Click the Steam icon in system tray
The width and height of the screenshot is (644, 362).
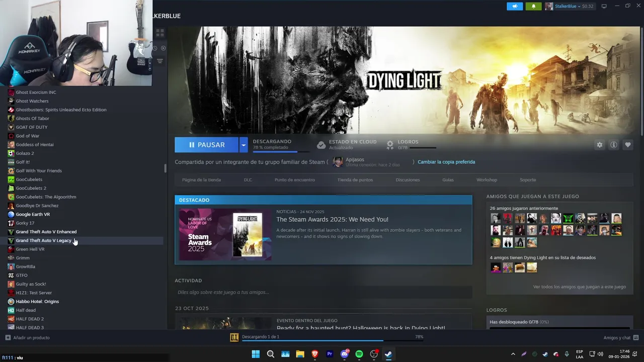coord(545,354)
